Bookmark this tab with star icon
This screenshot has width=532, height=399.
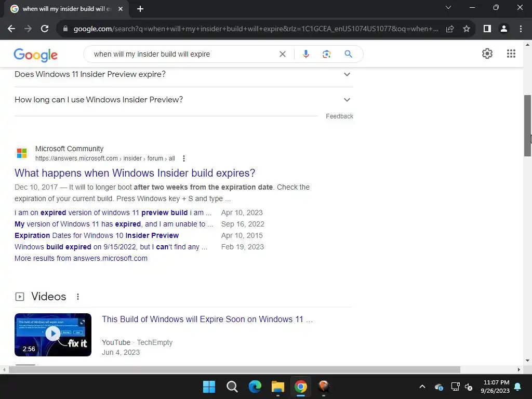pyautogui.click(x=467, y=29)
